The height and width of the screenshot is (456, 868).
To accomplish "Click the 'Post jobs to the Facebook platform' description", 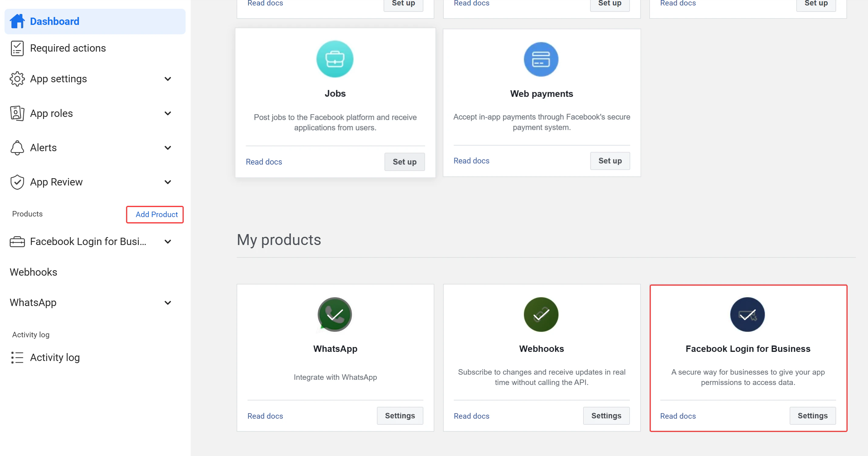I will 335,122.
